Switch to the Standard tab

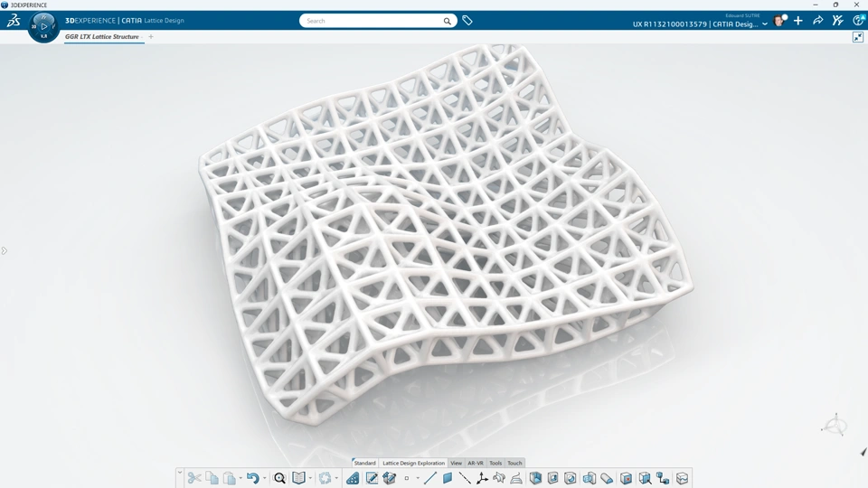click(x=364, y=463)
